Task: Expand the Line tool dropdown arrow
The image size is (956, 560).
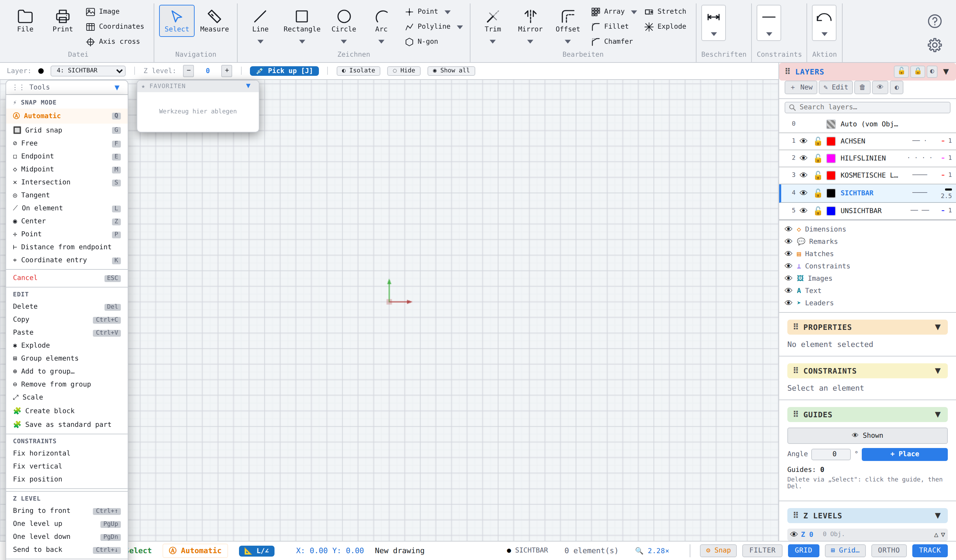Action: click(260, 42)
